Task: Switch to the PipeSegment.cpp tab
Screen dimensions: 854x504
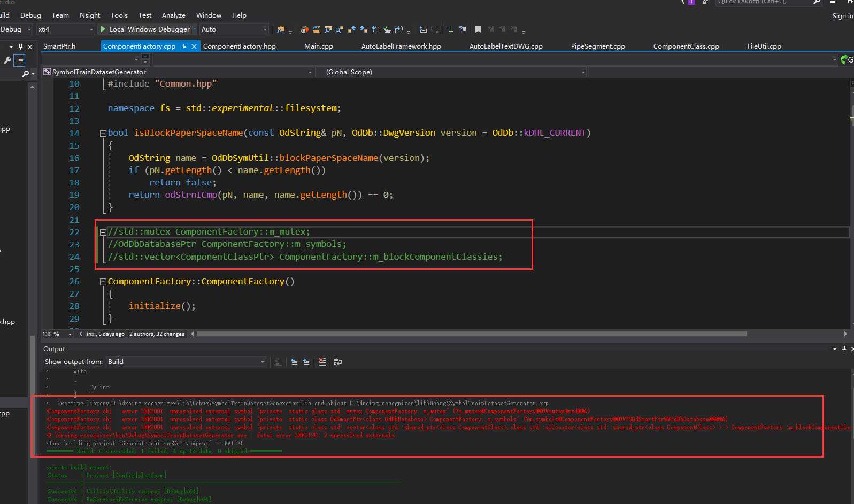Action: (x=598, y=46)
